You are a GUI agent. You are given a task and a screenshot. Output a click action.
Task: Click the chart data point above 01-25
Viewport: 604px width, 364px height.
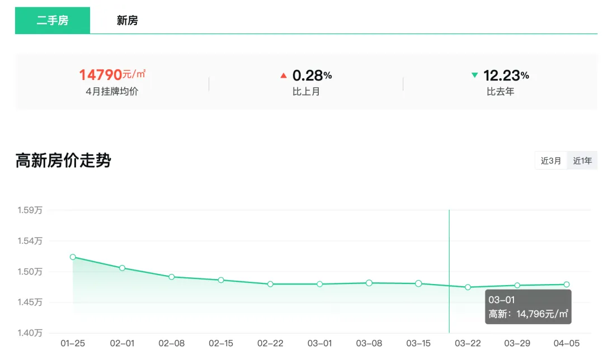pyautogui.click(x=73, y=257)
